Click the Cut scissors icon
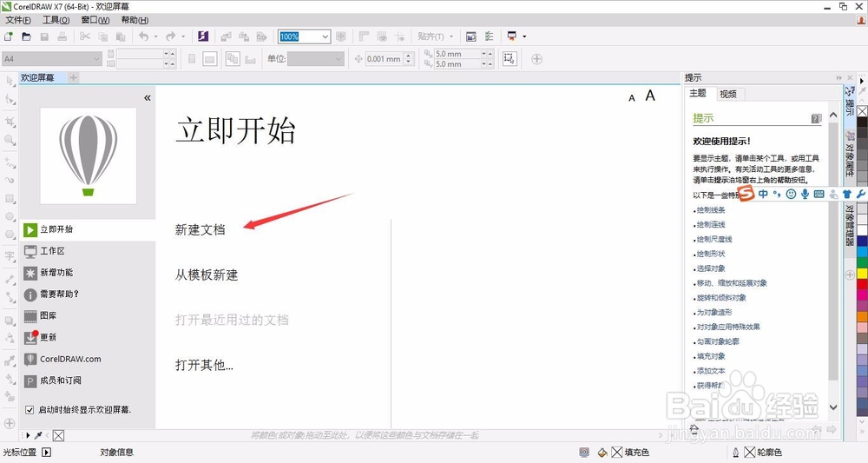Viewport: 868px width, 463px height. (85, 36)
